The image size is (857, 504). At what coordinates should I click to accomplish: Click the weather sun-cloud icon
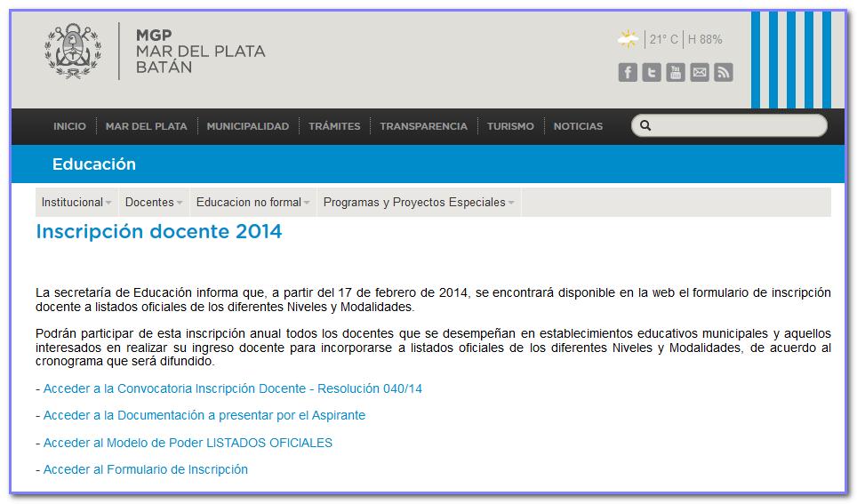click(628, 39)
